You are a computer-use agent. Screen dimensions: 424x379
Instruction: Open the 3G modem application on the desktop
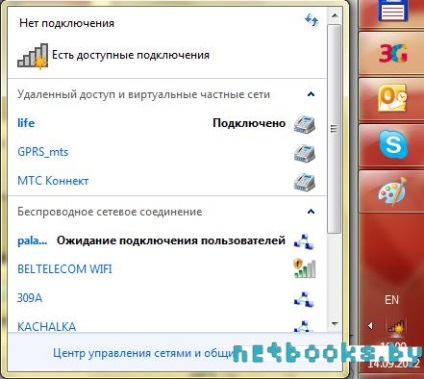point(393,53)
